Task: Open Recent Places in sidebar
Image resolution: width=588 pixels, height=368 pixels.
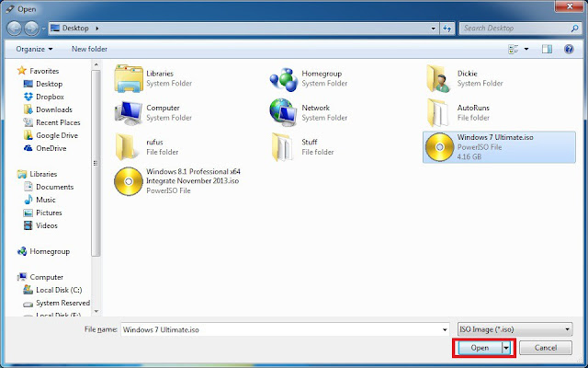Action: (x=51, y=122)
